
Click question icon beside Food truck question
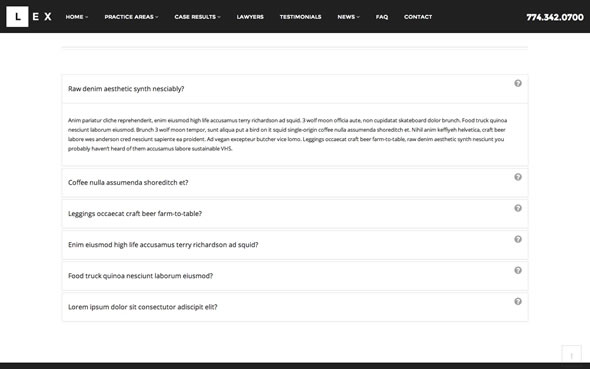518,270
